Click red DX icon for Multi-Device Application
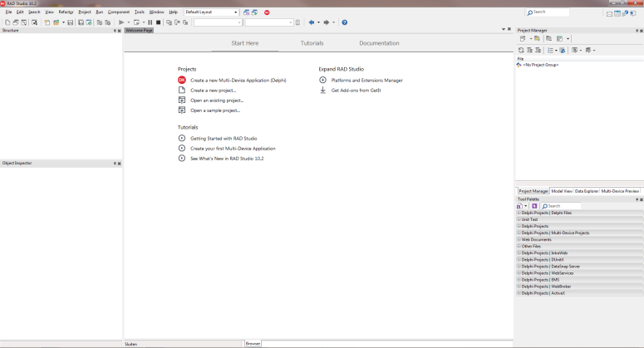This screenshot has height=348, width=644. pyautogui.click(x=181, y=80)
